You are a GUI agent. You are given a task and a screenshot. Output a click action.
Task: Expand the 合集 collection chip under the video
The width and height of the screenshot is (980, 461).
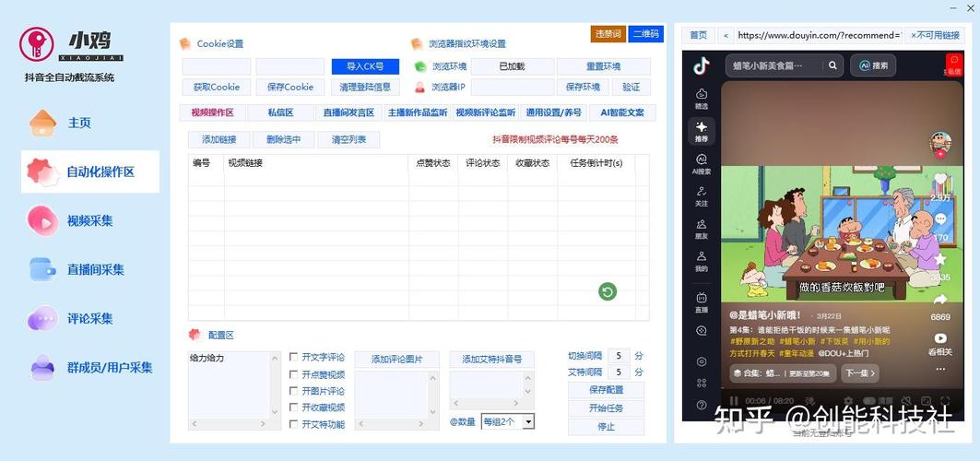[782, 373]
